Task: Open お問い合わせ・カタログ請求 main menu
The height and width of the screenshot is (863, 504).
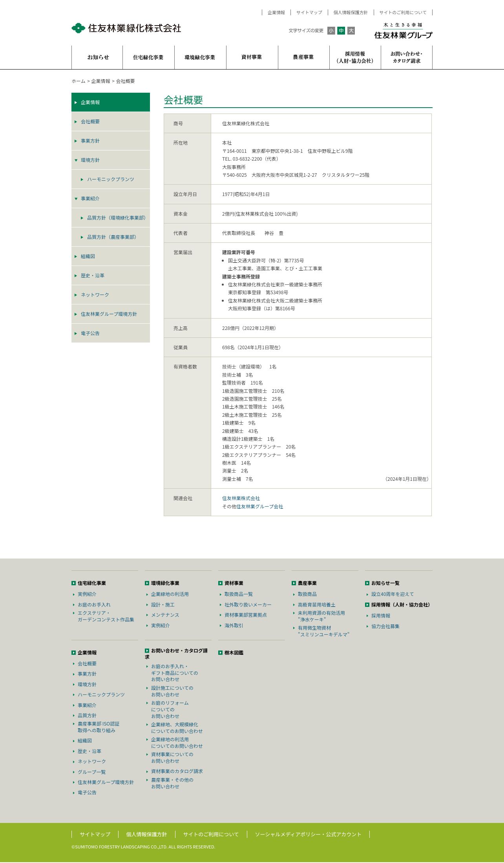Action: (407, 57)
